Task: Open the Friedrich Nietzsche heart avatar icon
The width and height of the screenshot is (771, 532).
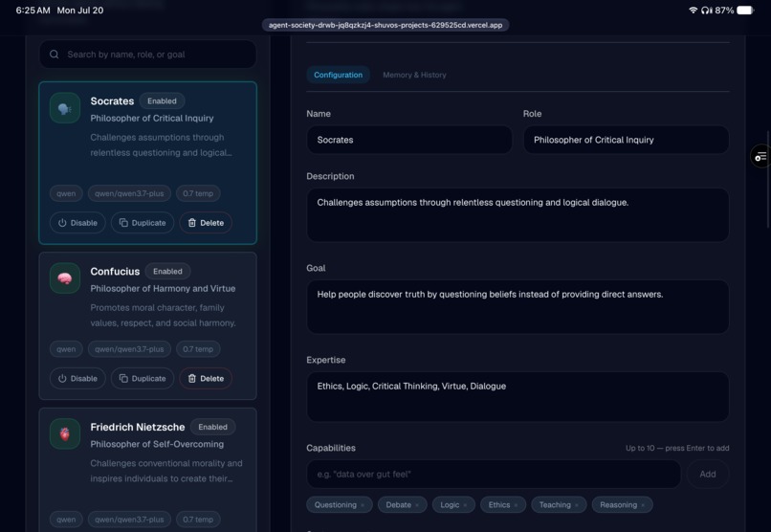Action: 65,433
